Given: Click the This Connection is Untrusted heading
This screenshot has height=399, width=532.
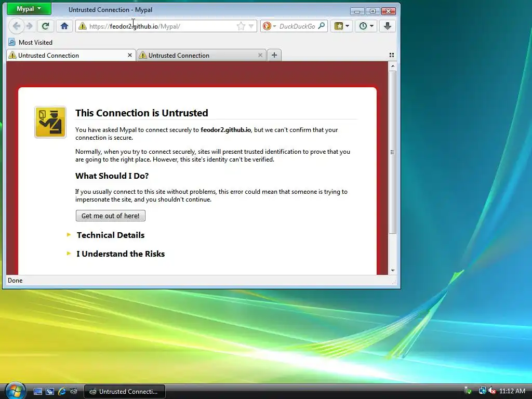Looking at the screenshot, I should (x=141, y=113).
